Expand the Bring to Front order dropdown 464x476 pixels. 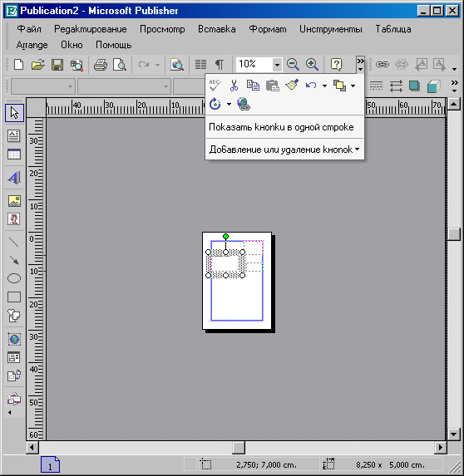click(x=353, y=86)
